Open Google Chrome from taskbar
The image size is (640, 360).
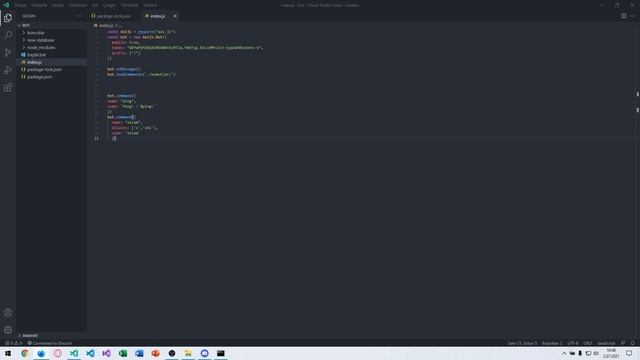point(25,353)
